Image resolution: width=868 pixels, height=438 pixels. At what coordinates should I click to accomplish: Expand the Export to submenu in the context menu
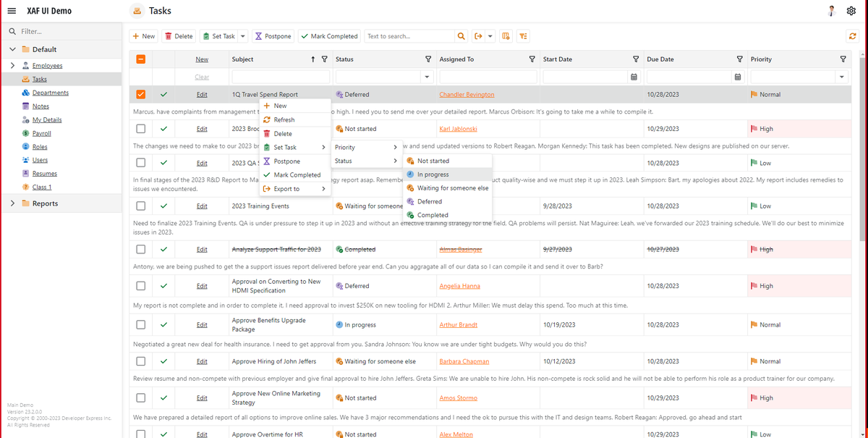(294, 189)
